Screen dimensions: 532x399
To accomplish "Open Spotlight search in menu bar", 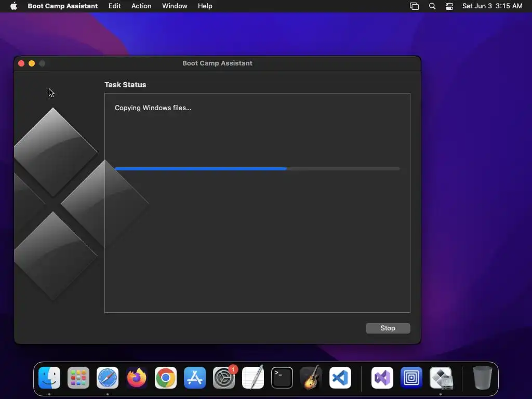I will pyautogui.click(x=432, y=6).
